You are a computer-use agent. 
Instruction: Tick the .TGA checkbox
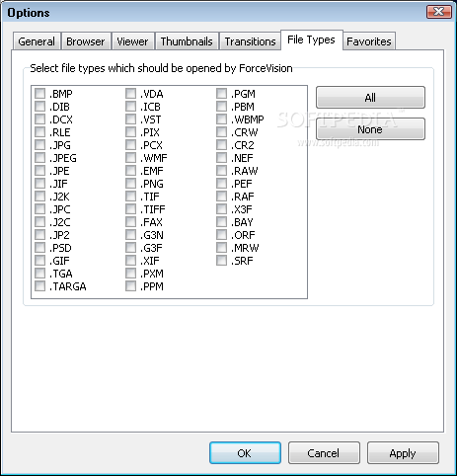[x=39, y=274]
